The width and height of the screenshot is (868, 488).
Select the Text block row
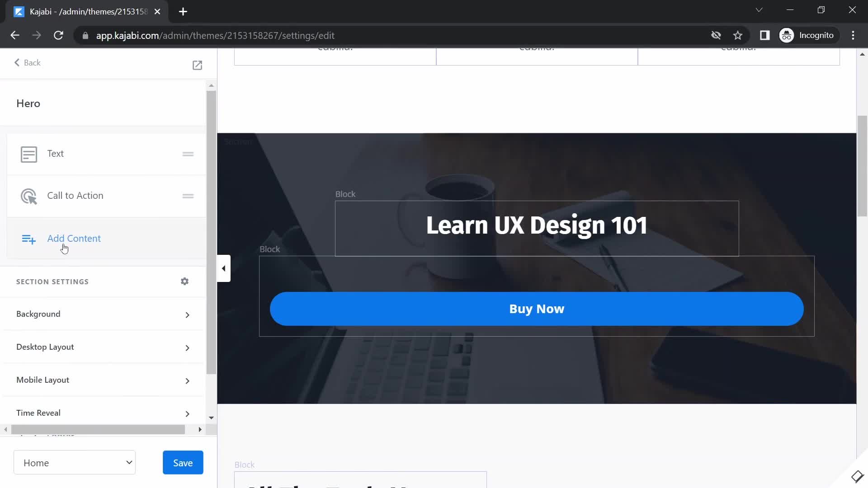coord(107,154)
